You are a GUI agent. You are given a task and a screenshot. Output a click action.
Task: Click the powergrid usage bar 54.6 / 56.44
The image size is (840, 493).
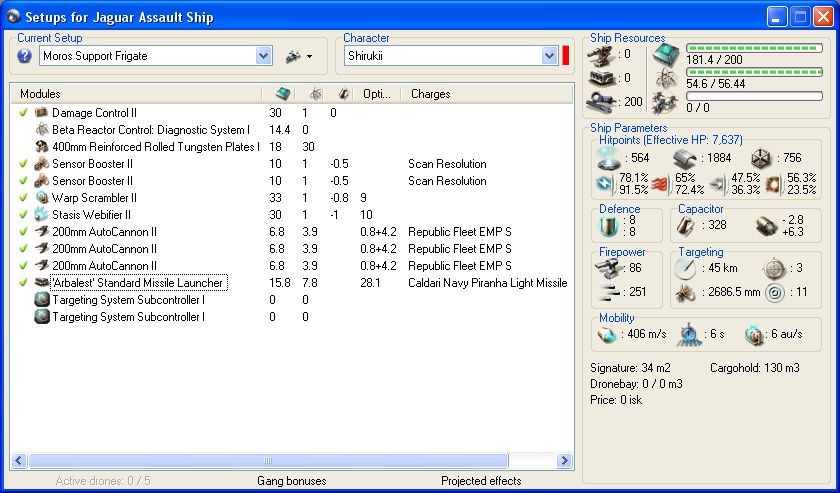754,72
